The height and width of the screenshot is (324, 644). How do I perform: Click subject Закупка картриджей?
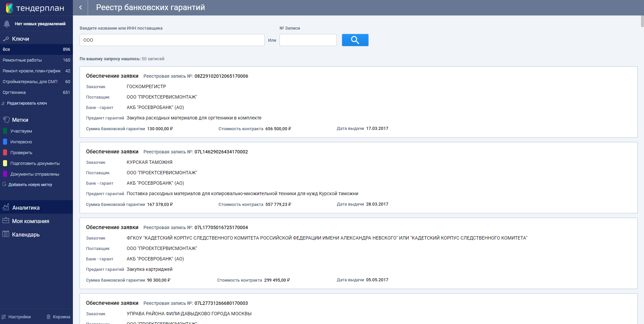[x=149, y=269]
